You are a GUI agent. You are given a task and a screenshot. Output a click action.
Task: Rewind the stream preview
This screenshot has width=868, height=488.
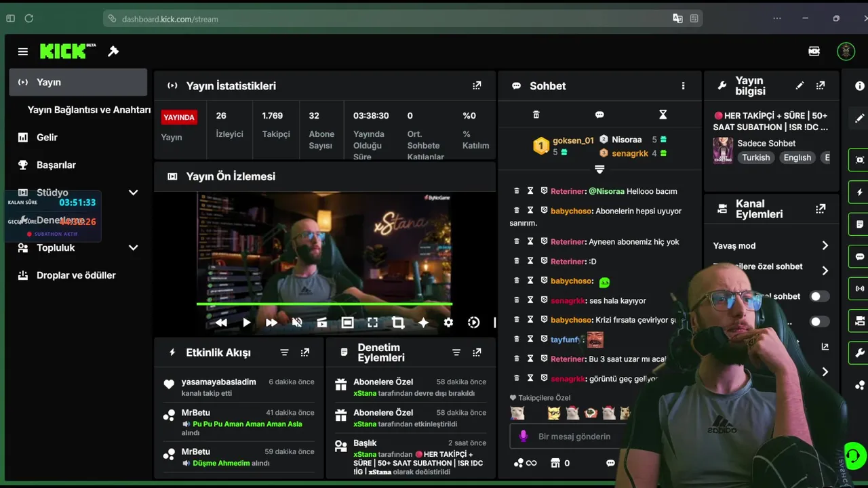click(221, 323)
